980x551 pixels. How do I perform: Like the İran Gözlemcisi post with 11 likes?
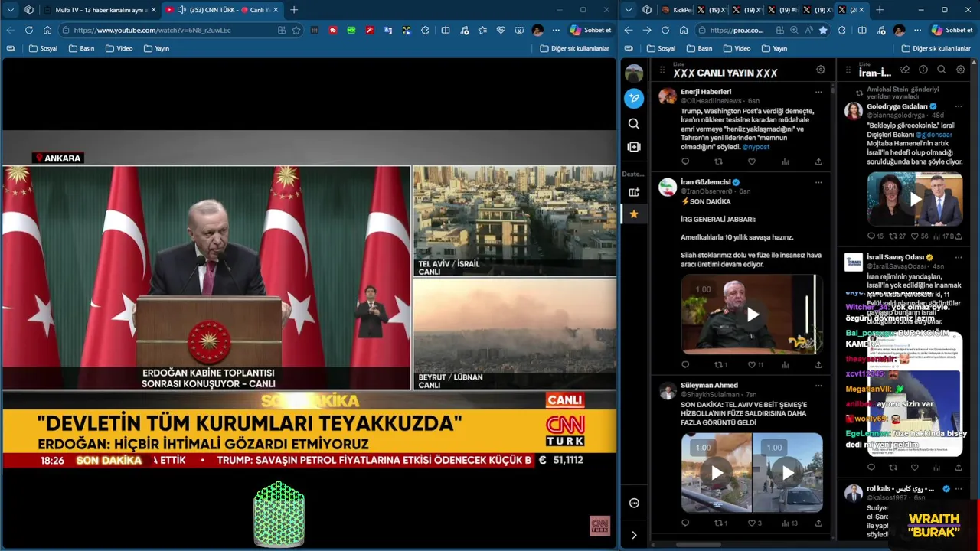pos(755,365)
